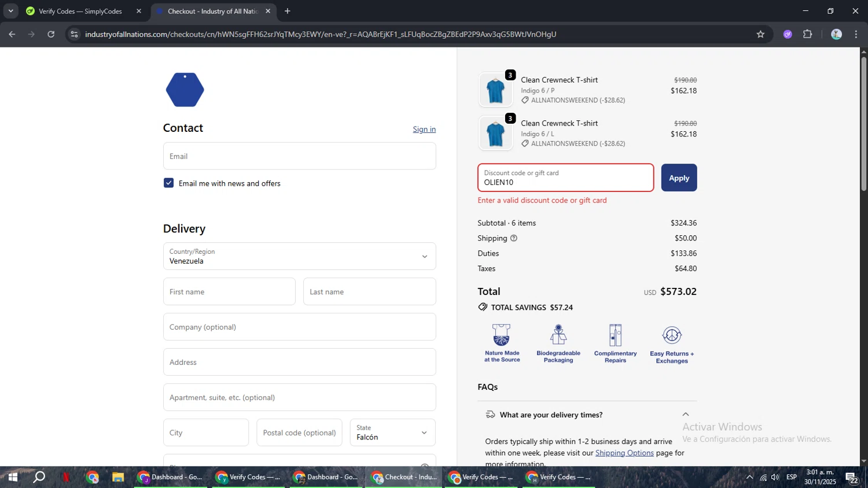Image resolution: width=868 pixels, height=488 pixels.
Task: Click the Address field
Action: (x=299, y=362)
